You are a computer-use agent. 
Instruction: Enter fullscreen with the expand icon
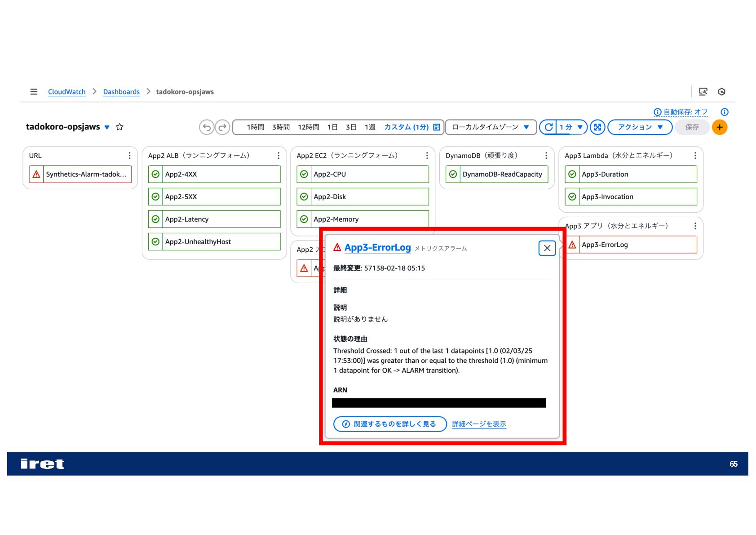tap(597, 127)
